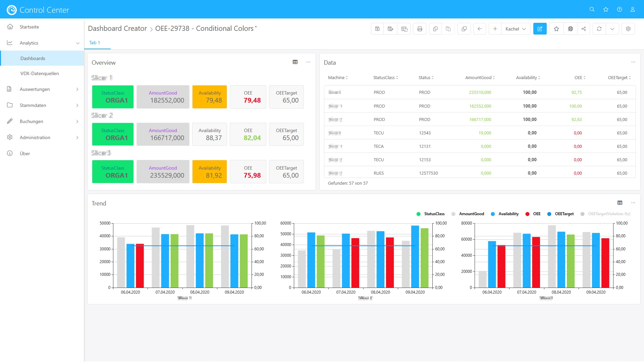Print the dashboard
This screenshot has height=362, width=644.
[420, 28]
